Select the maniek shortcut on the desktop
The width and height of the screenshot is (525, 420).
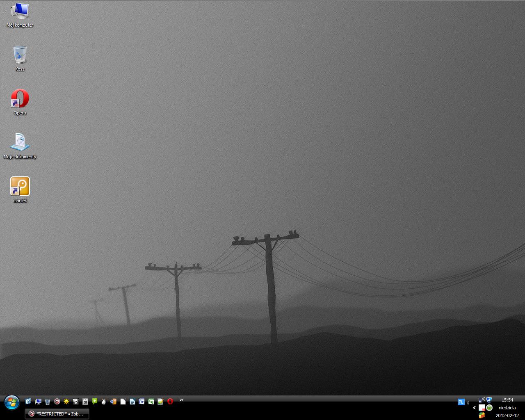click(x=20, y=187)
